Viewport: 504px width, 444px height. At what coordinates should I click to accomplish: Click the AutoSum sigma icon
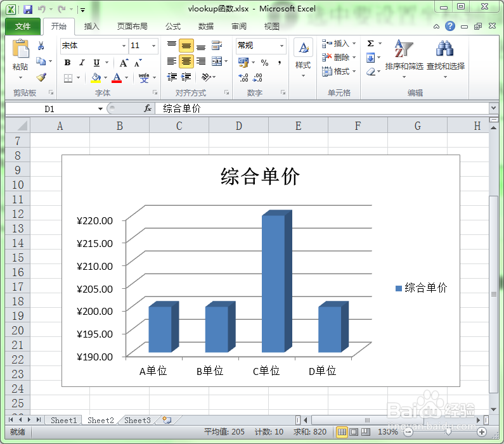click(371, 43)
